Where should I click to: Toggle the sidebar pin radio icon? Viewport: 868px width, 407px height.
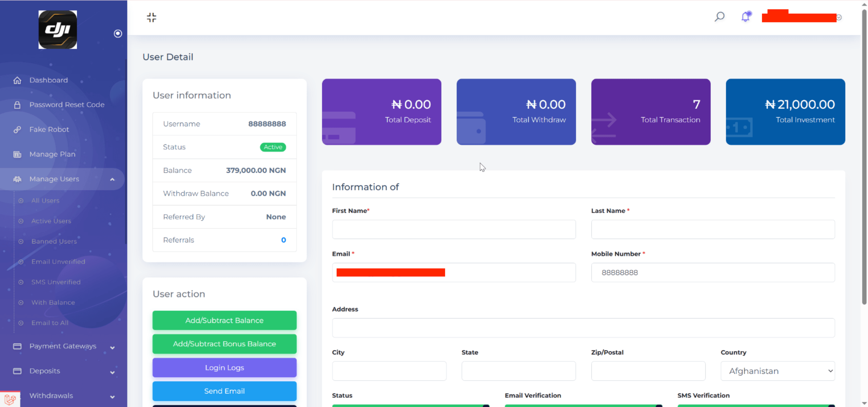(x=118, y=34)
